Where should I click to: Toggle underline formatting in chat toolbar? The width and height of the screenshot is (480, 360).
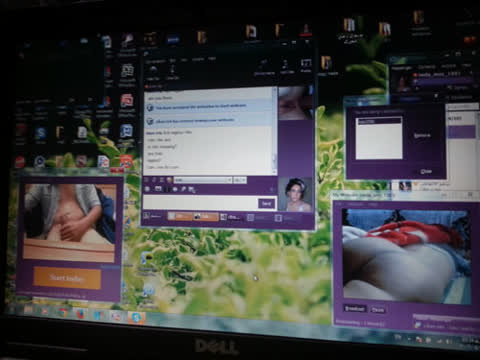point(162,180)
